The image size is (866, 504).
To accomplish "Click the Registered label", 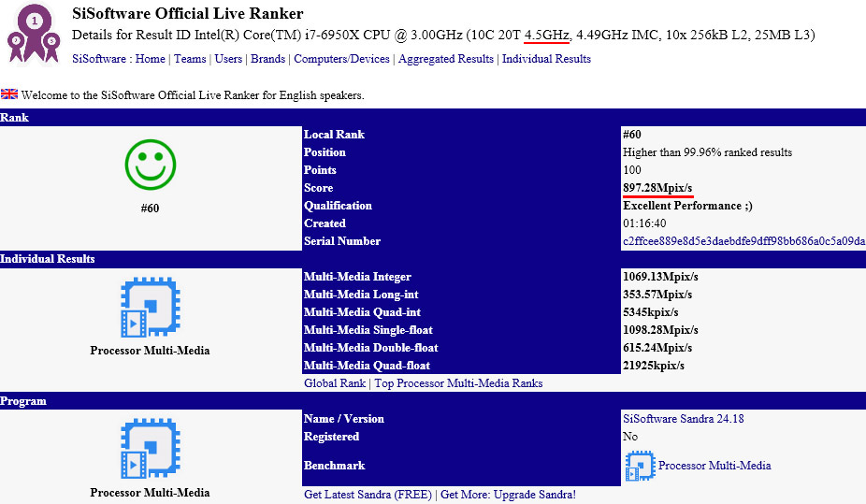I will tap(331, 437).
